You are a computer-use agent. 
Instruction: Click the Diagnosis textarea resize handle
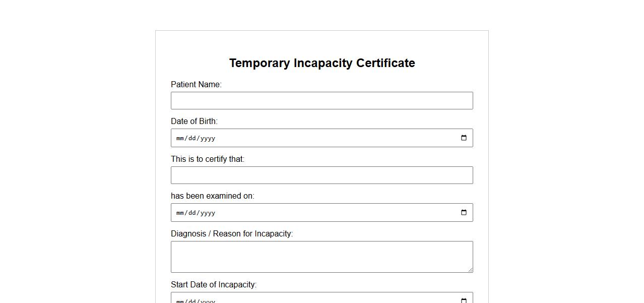[470, 270]
